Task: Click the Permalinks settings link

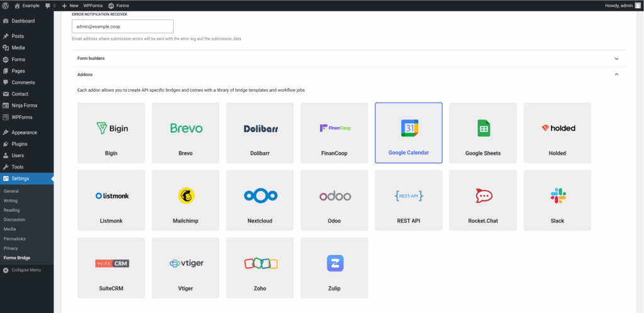Action: click(14, 239)
